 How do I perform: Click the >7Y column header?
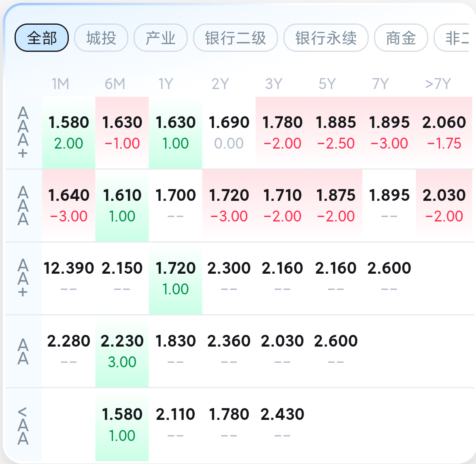pos(438,84)
